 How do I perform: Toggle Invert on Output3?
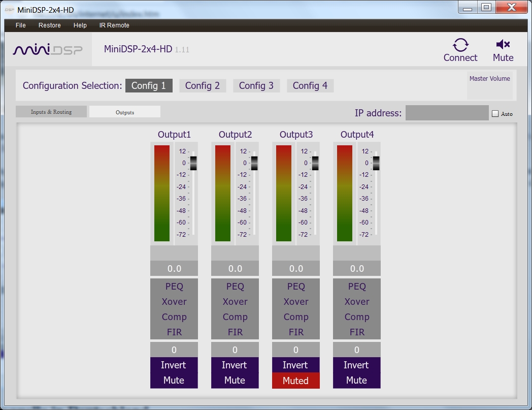click(x=296, y=365)
